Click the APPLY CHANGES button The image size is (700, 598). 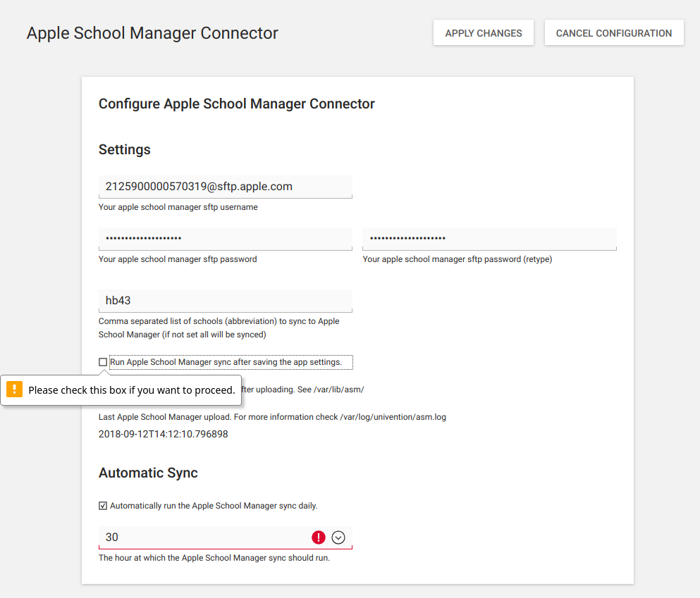(x=483, y=33)
